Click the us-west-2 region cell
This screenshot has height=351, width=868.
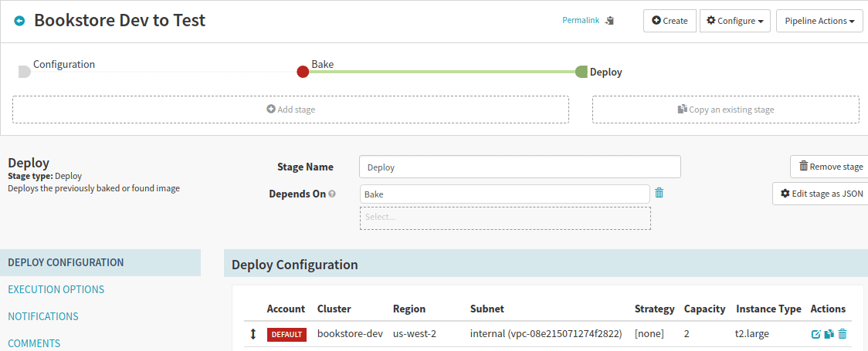coord(415,334)
